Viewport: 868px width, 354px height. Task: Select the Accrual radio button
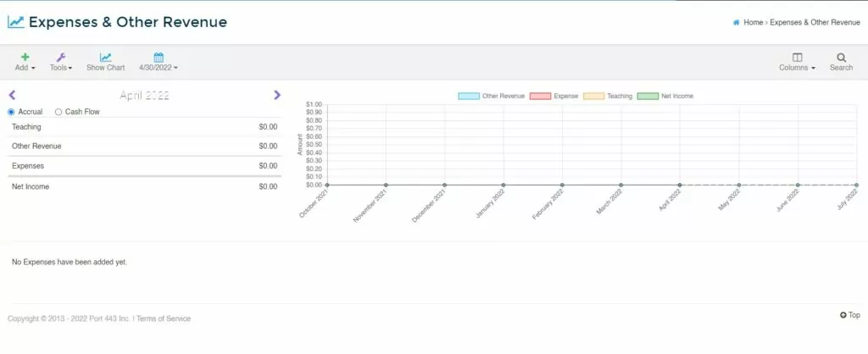coord(11,112)
